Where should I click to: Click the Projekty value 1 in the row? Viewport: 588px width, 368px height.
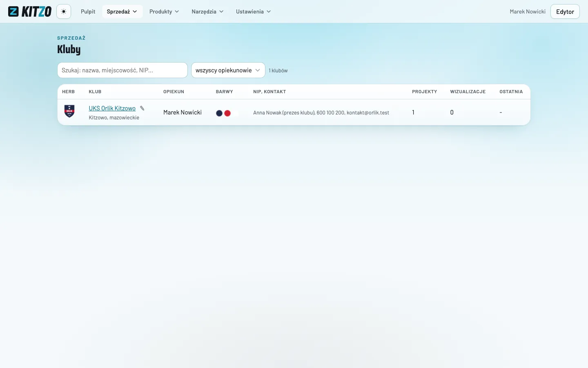pos(413,112)
